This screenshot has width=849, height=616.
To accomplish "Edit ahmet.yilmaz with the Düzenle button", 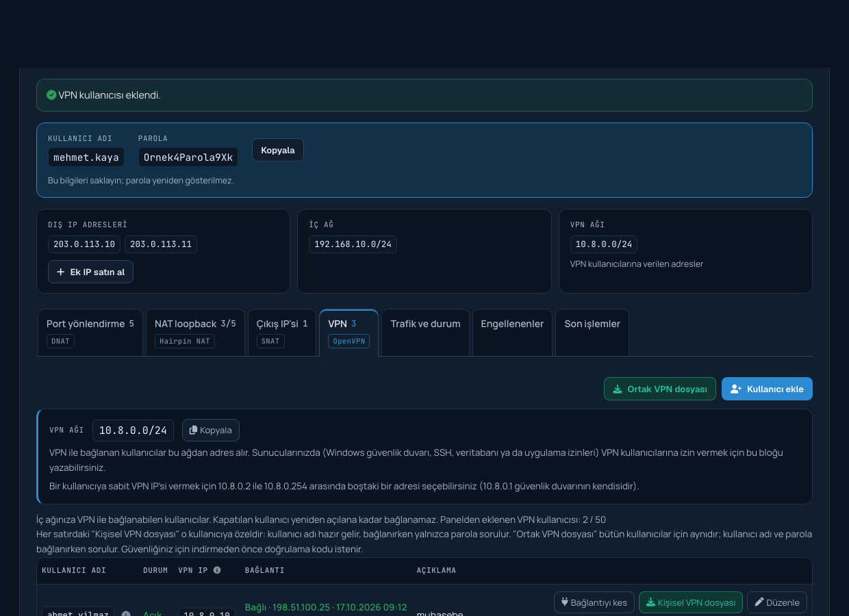I will tap(777, 602).
